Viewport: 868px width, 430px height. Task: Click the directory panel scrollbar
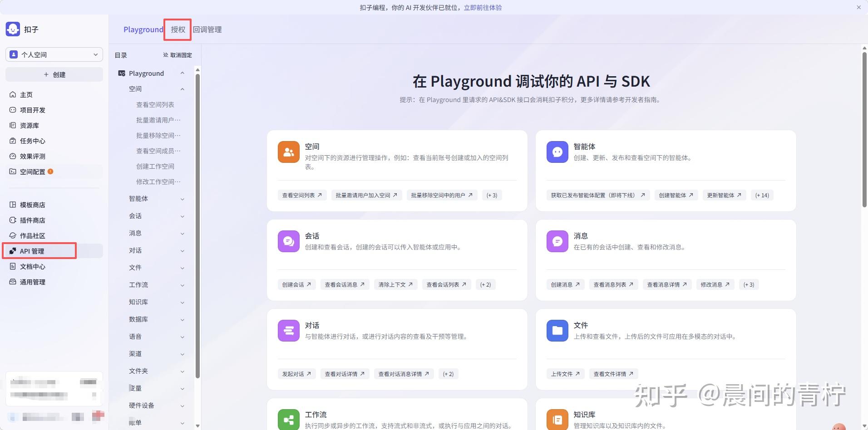[197, 225]
